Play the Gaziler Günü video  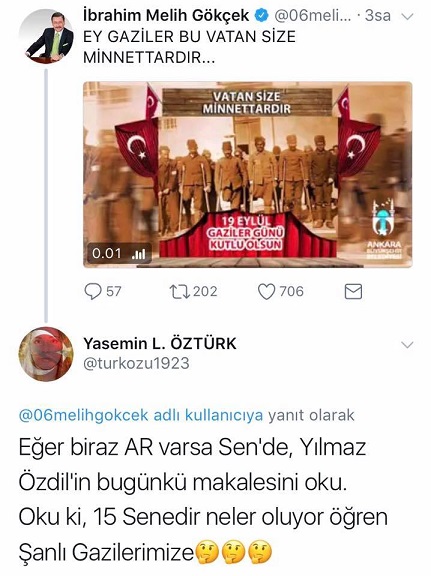point(248,174)
